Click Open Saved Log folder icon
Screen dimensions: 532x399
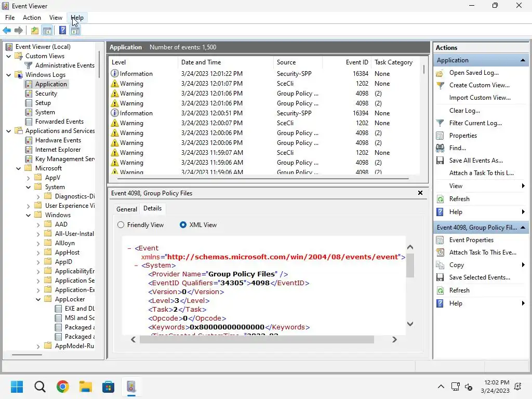[440, 73]
